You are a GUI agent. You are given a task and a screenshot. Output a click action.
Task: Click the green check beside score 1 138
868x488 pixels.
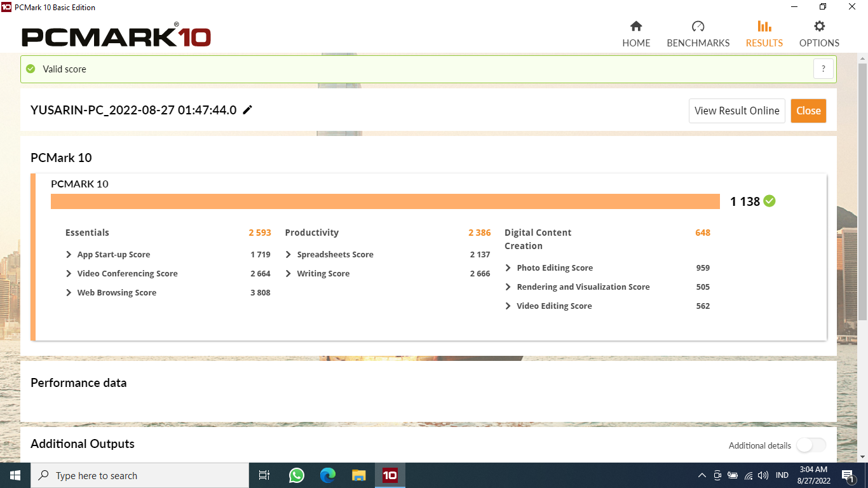pos(770,201)
